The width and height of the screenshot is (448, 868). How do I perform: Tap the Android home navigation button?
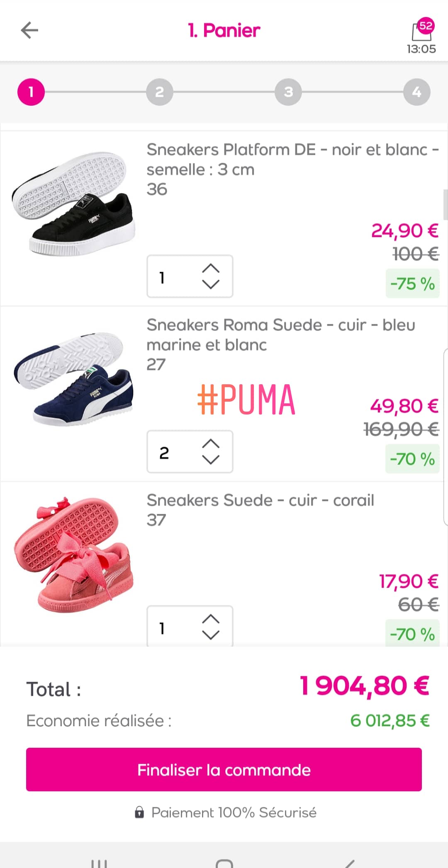(x=224, y=863)
